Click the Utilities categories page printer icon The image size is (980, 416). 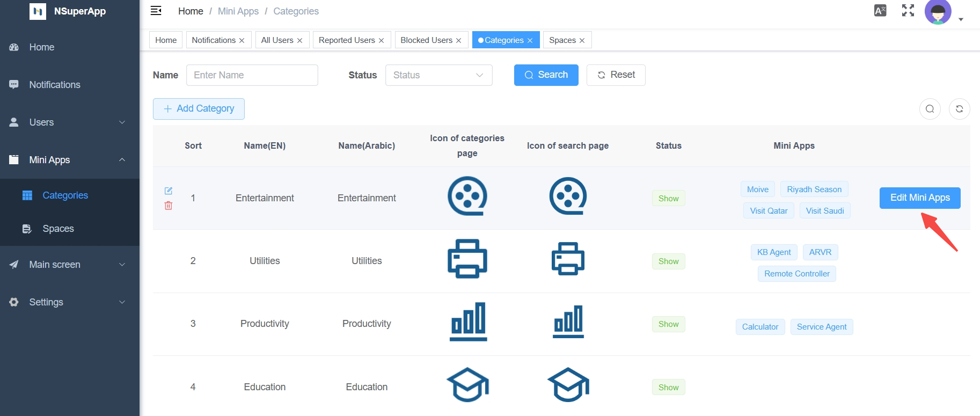467,259
